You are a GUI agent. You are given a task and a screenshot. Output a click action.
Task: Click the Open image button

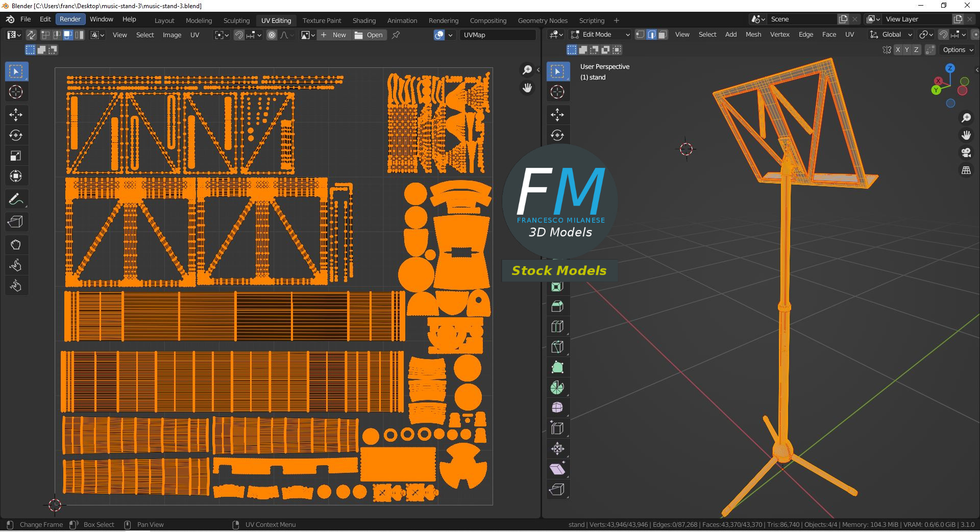[x=369, y=35]
